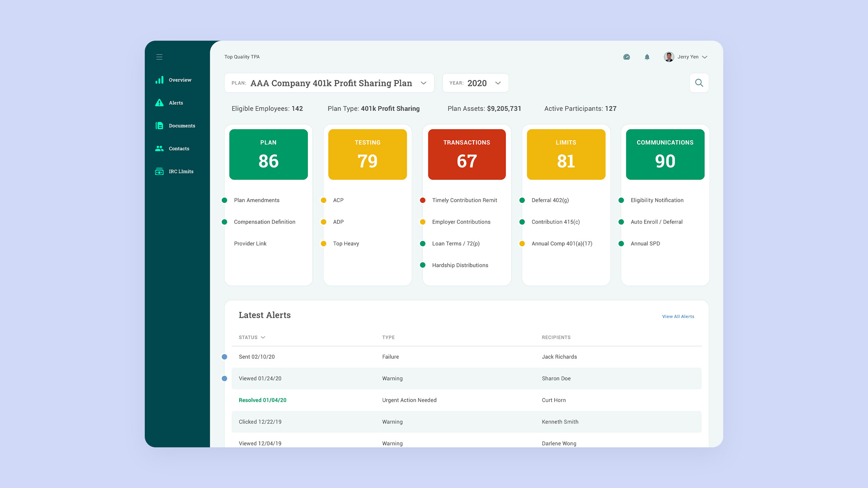868x488 pixels.
Task: Click the hamburger menu icon
Action: pos(159,57)
